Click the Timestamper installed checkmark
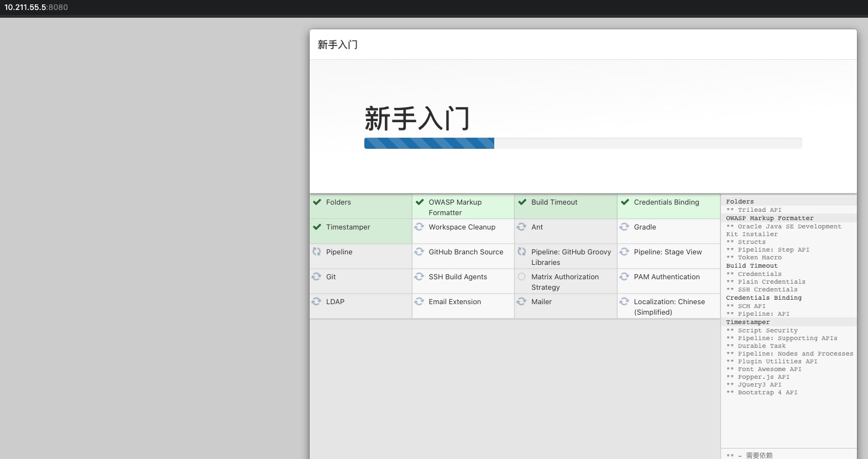Screen dimensions: 868x459 point(317,227)
